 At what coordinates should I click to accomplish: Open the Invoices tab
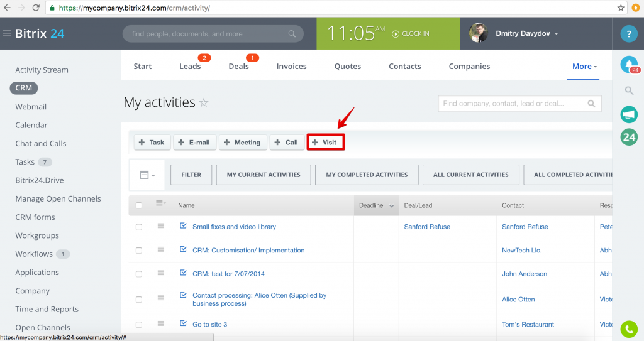coord(292,67)
